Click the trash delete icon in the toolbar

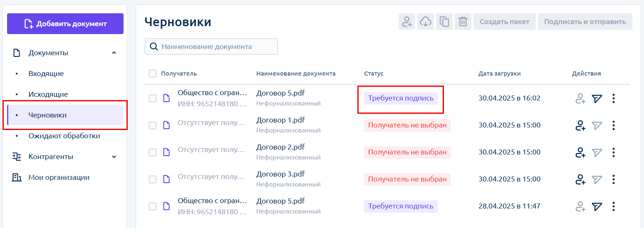click(463, 22)
